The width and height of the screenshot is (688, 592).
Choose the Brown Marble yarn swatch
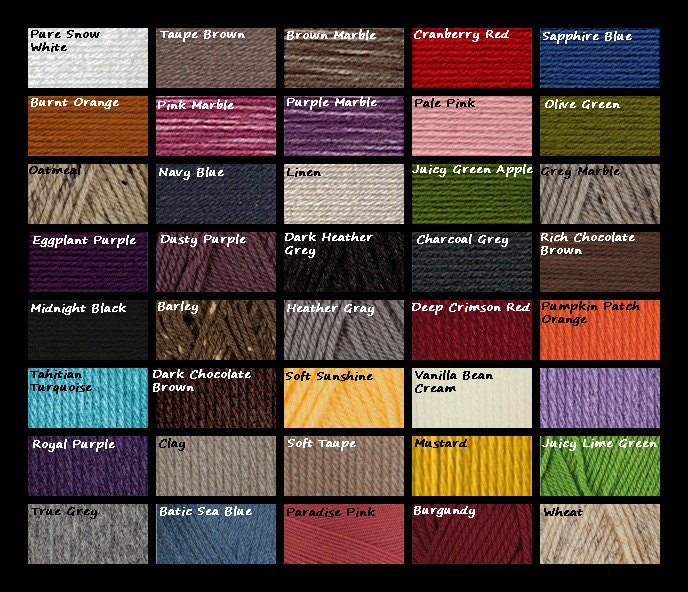(x=344, y=58)
